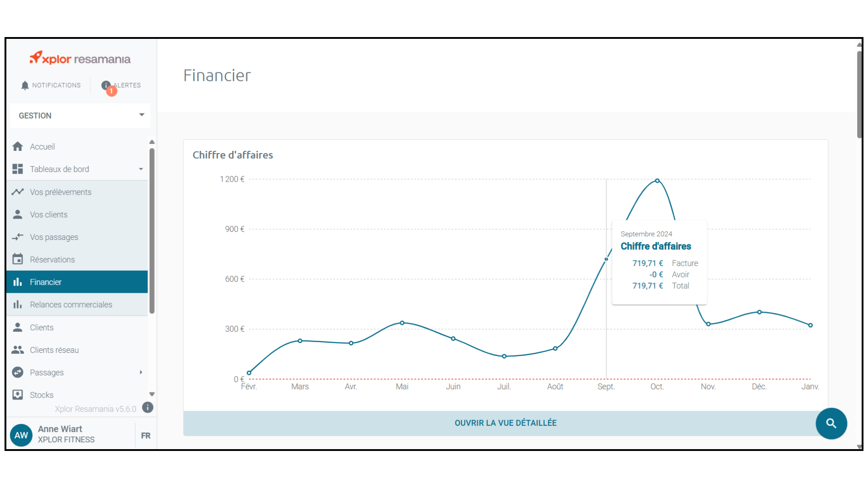The width and height of the screenshot is (868, 488).
Task: Go to Vos clients dashboard
Action: point(49,215)
